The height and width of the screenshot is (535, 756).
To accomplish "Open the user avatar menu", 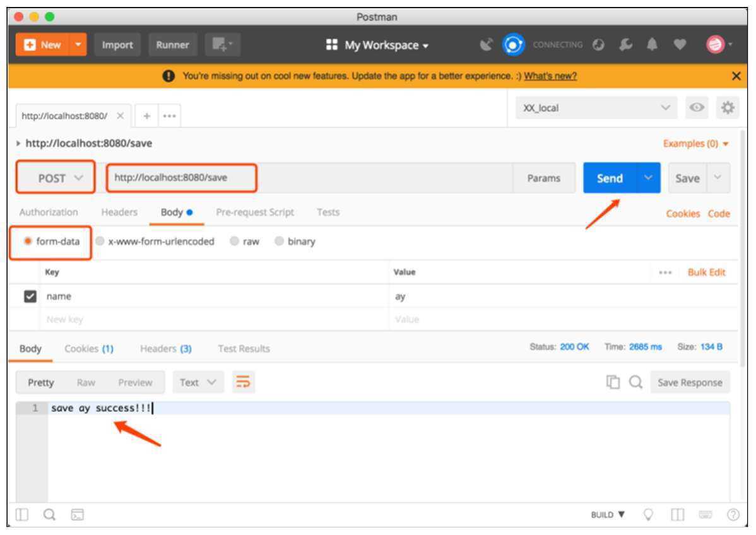I will coord(718,45).
